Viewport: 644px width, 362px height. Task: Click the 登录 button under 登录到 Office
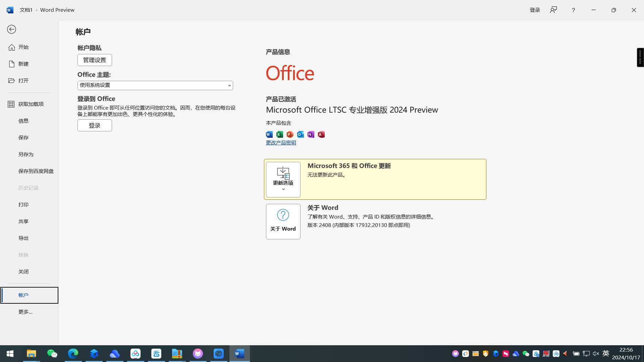[x=95, y=125]
